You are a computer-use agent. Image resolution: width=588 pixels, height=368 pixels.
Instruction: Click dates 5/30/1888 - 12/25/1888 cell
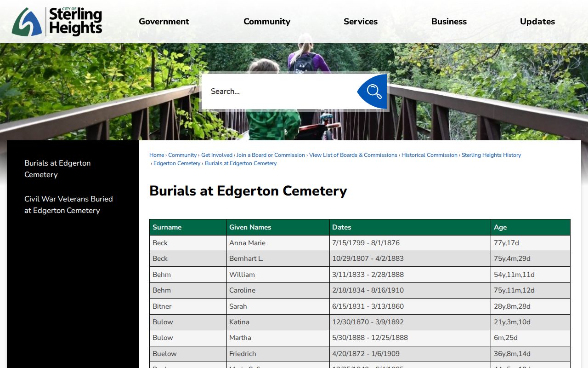click(x=410, y=338)
